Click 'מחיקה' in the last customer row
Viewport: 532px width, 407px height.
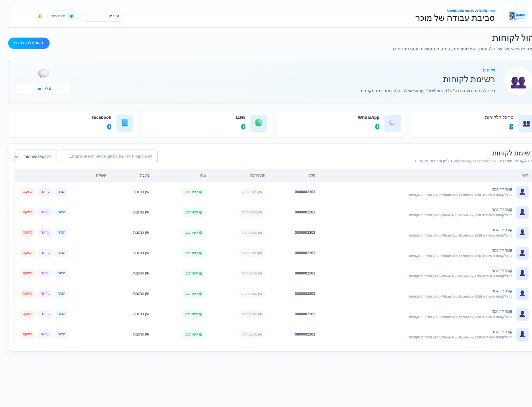[x=28, y=334]
